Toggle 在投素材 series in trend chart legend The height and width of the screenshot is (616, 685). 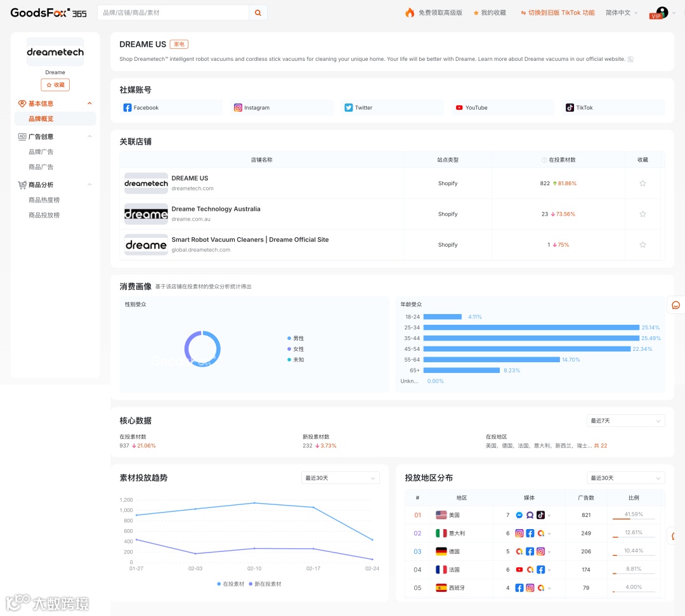pos(231,584)
